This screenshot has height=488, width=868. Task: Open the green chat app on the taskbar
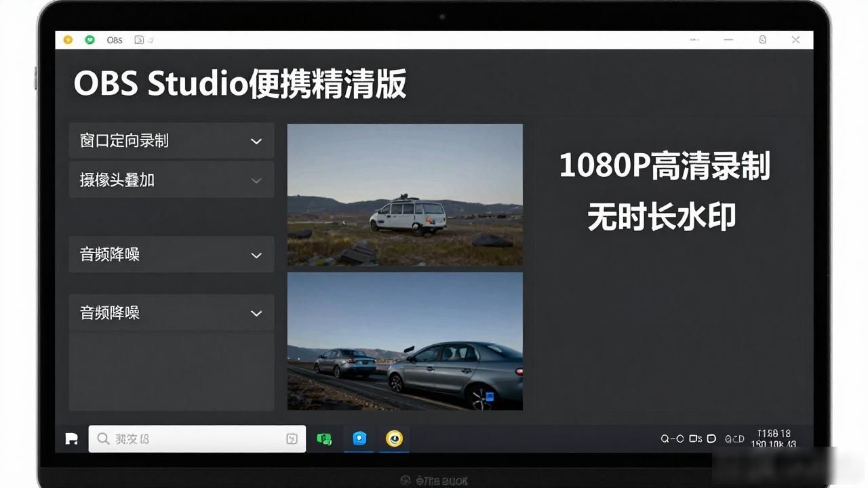click(x=324, y=439)
